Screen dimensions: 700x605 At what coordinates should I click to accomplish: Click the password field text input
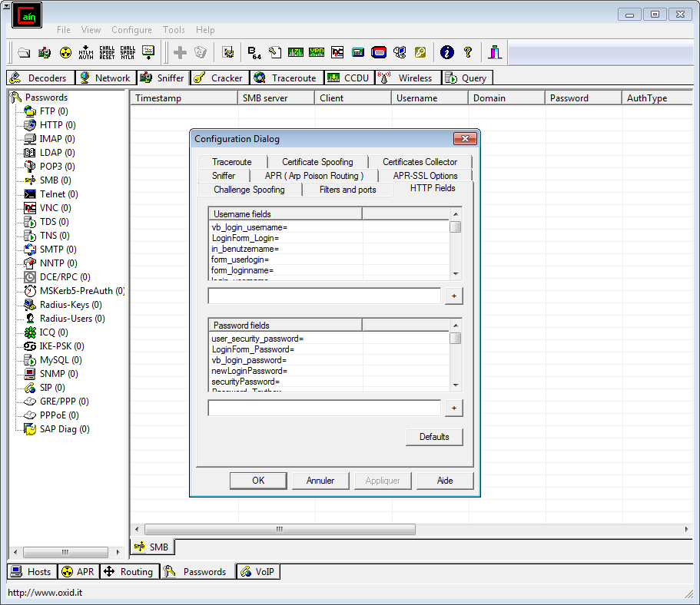[324, 408]
